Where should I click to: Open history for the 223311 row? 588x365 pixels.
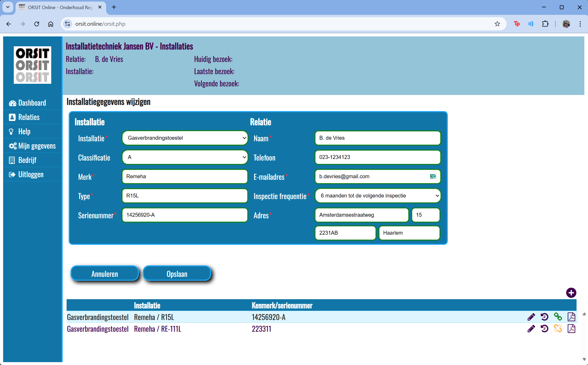coord(545,329)
